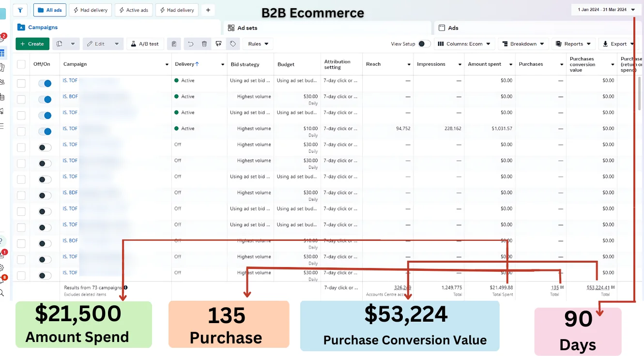Screen dimensions: 644x356
Task: Click the Budget column header
Action: [x=286, y=64]
